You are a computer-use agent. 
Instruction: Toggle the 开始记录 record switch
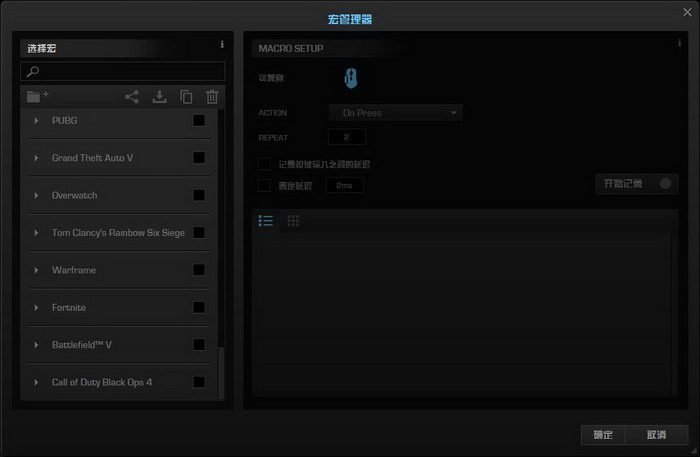666,184
